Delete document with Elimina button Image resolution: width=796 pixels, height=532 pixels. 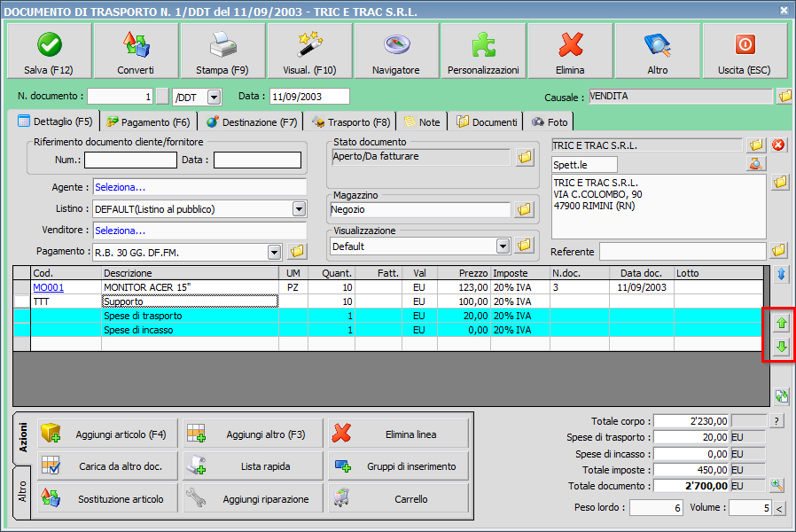click(x=570, y=51)
